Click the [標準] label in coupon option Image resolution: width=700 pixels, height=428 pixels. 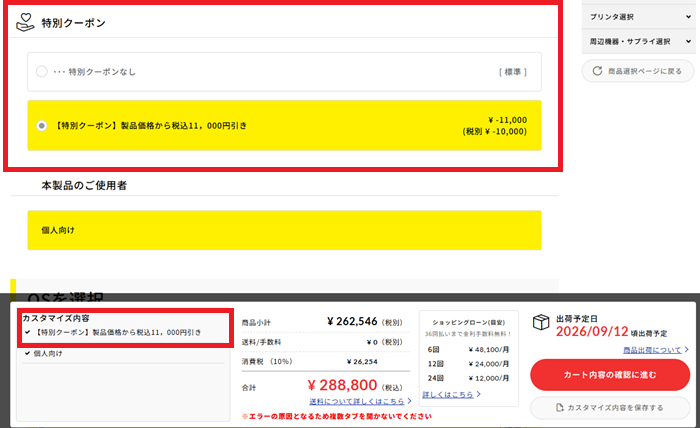512,72
